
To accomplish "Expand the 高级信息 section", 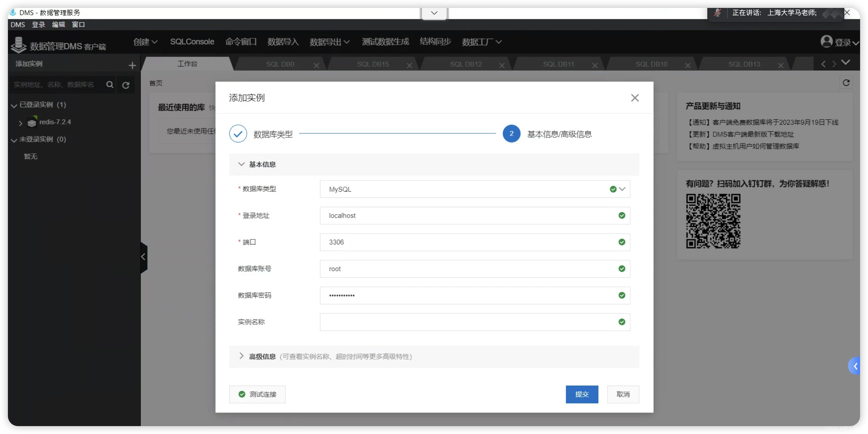I will pos(241,356).
